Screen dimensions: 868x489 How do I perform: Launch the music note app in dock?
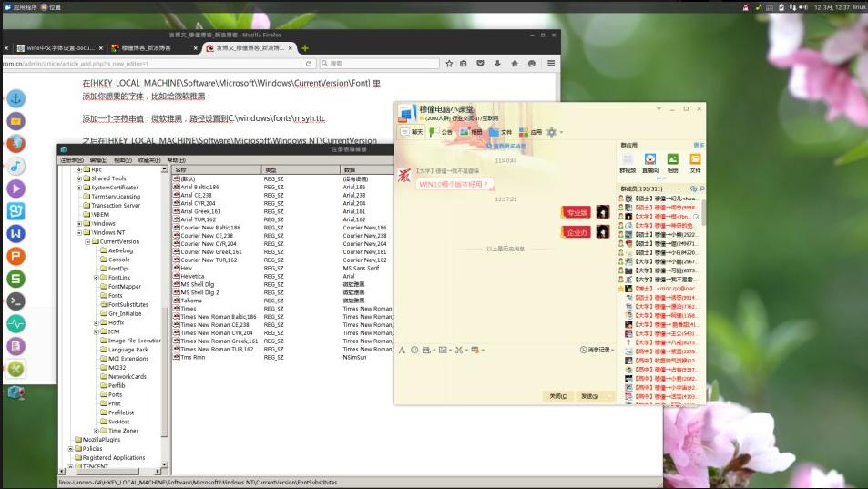[x=16, y=166]
